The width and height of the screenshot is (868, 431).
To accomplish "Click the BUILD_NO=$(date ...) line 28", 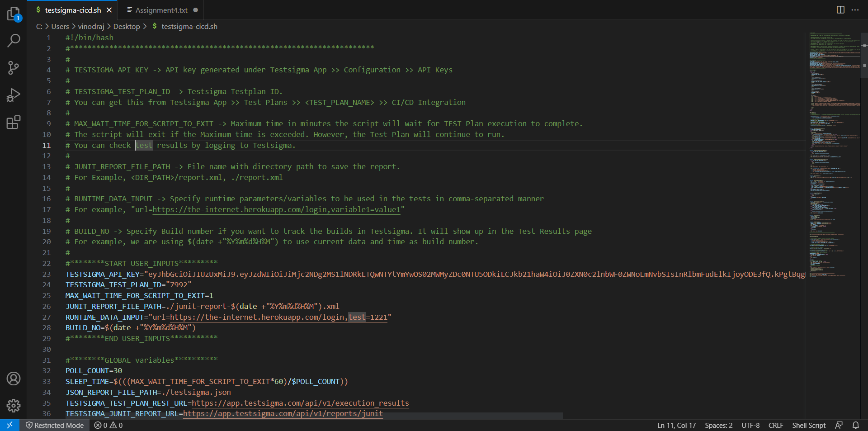I will (x=131, y=327).
